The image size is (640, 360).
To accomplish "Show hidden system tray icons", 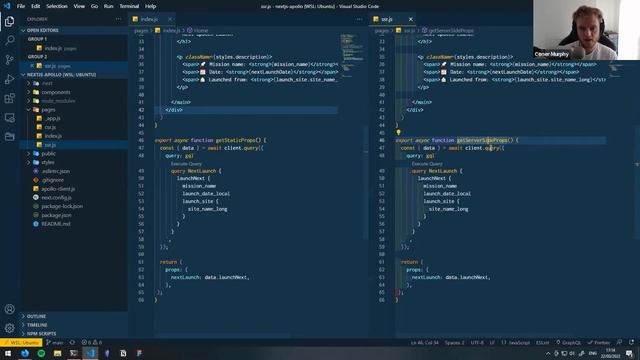I will tap(548, 353).
